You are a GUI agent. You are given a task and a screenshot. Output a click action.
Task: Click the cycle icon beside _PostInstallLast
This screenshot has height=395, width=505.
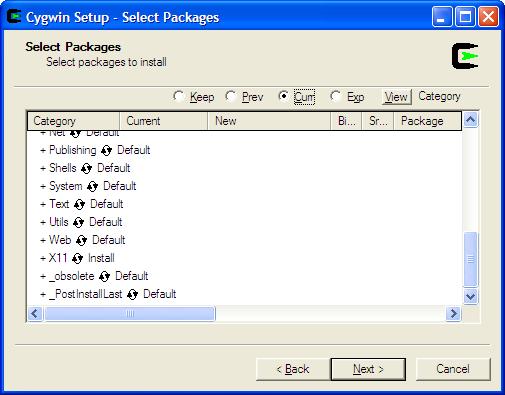point(132,295)
